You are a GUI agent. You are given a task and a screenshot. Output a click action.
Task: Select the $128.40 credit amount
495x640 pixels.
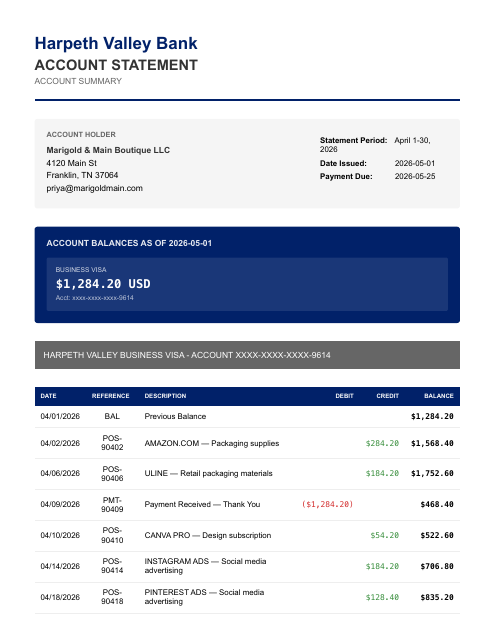382,598
